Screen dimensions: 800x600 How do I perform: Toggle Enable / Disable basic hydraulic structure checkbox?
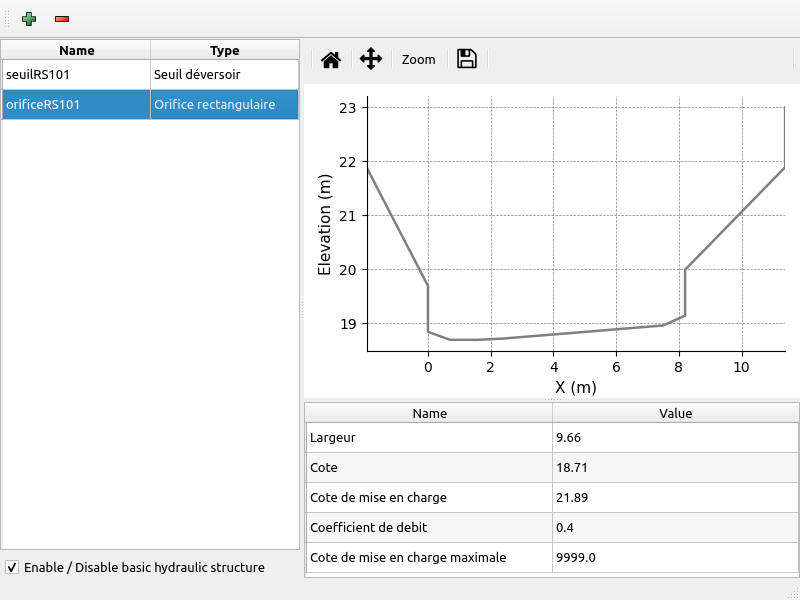pyautogui.click(x=12, y=567)
